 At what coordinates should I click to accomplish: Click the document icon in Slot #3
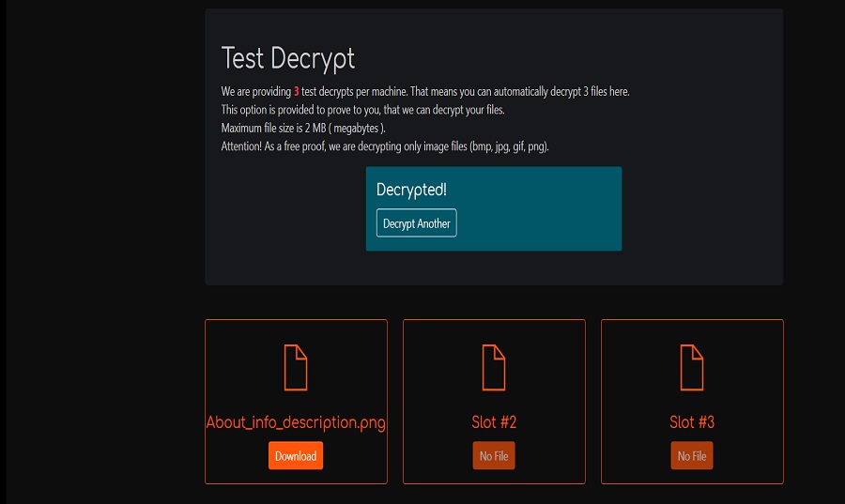tap(691, 368)
